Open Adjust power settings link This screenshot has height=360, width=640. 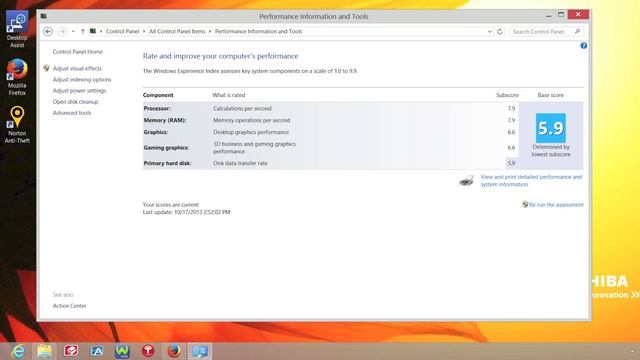(79, 91)
